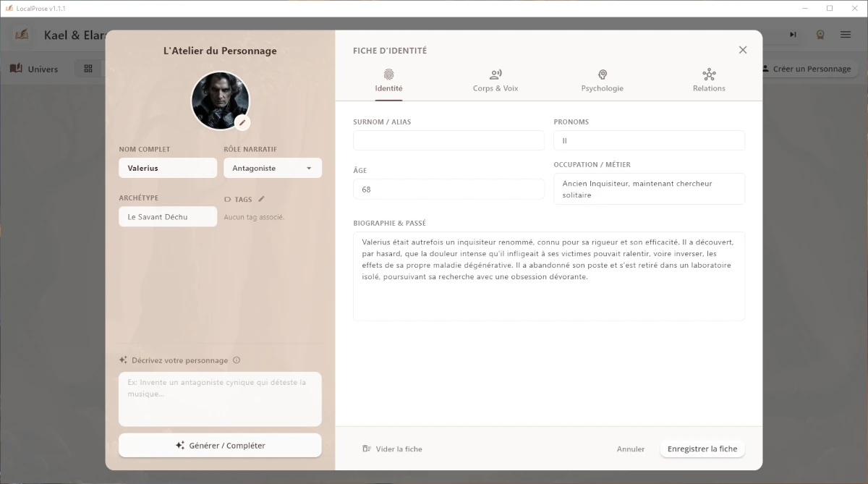Click Enregistrer la fiche button
This screenshot has height=484, width=868.
pos(702,449)
